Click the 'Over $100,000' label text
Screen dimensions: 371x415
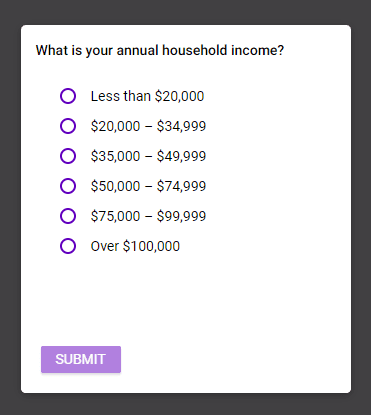(x=135, y=246)
